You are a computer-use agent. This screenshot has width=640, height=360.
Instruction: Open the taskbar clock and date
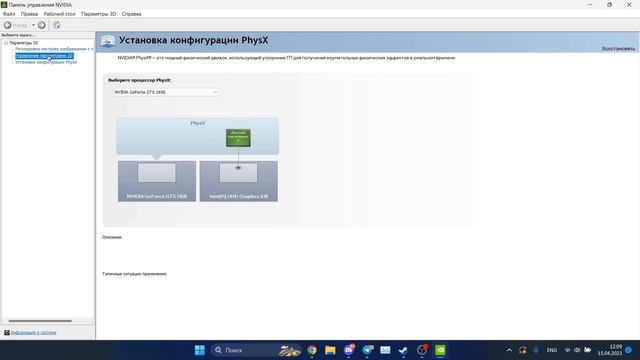point(610,350)
